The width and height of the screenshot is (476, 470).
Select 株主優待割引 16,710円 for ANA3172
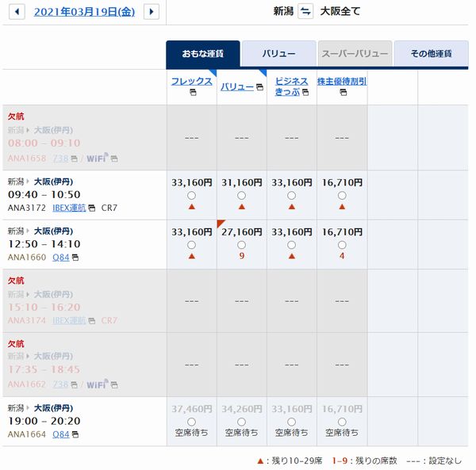click(342, 196)
